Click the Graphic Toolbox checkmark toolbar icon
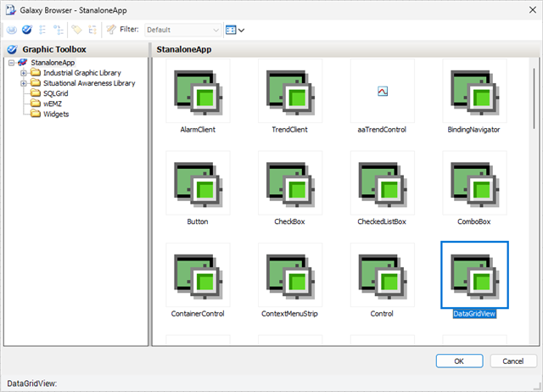Image resolution: width=543 pixels, height=392 pixels. pos(26,30)
